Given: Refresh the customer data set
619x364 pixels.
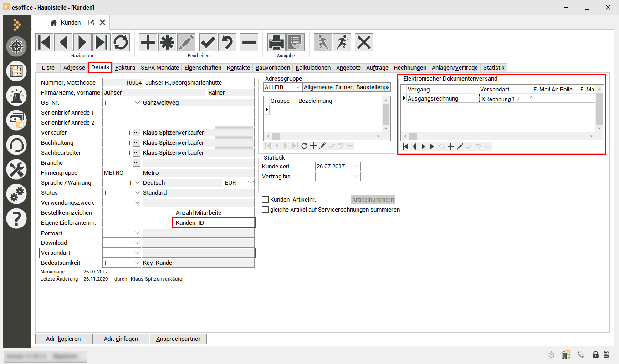Looking at the screenshot, I should 121,42.
